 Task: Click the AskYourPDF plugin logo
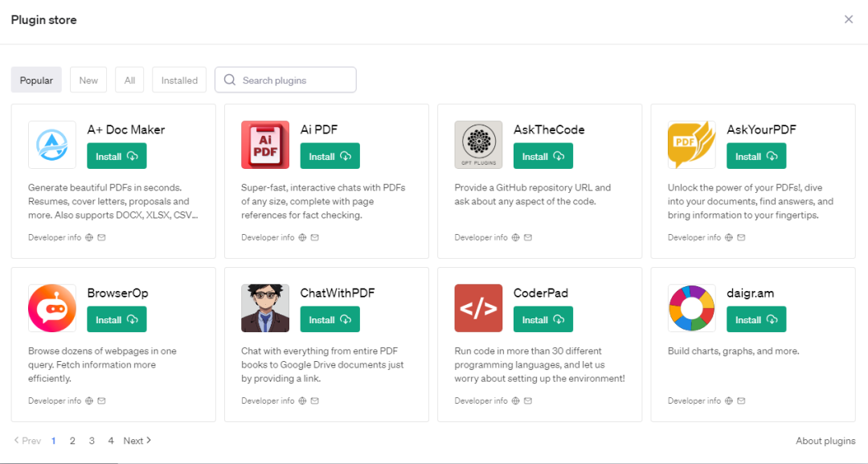tap(691, 145)
